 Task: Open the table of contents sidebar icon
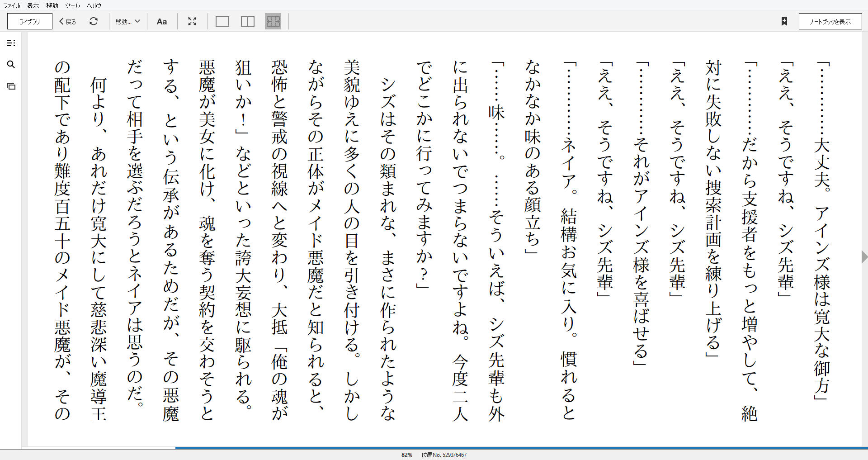click(11, 43)
